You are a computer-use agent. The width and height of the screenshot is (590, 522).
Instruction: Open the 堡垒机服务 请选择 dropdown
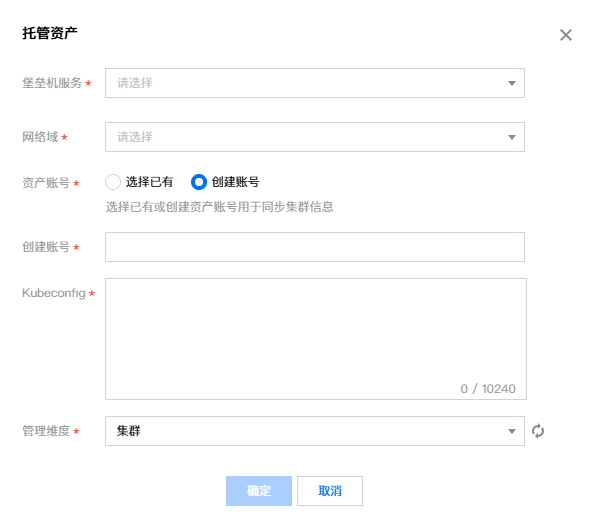coord(315,83)
